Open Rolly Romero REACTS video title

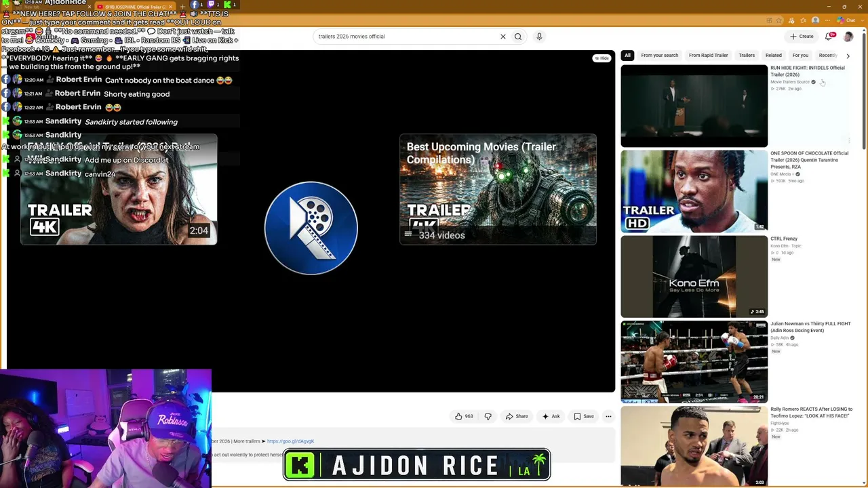point(811,413)
